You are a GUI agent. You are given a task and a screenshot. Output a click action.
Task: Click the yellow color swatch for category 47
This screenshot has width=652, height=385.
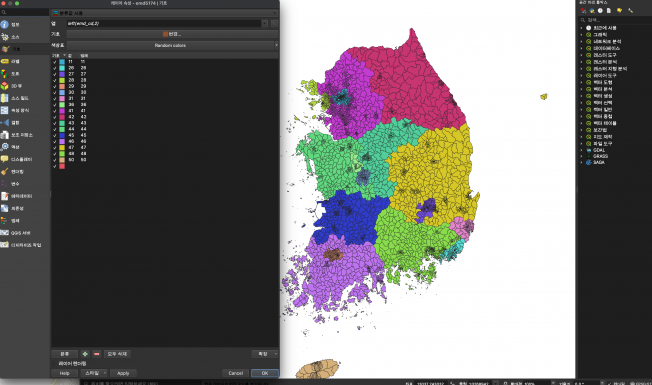point(62,148)
